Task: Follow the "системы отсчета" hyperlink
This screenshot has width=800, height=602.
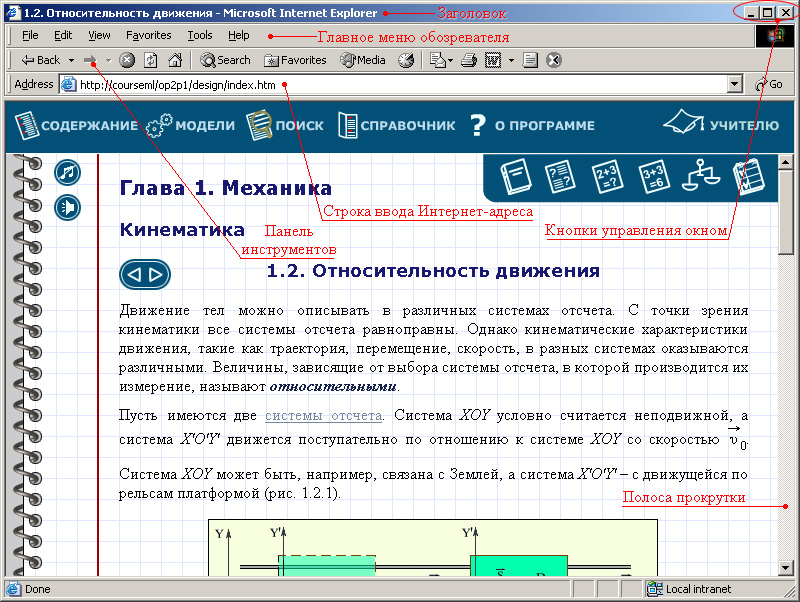Action: click(x=324, y=415)
